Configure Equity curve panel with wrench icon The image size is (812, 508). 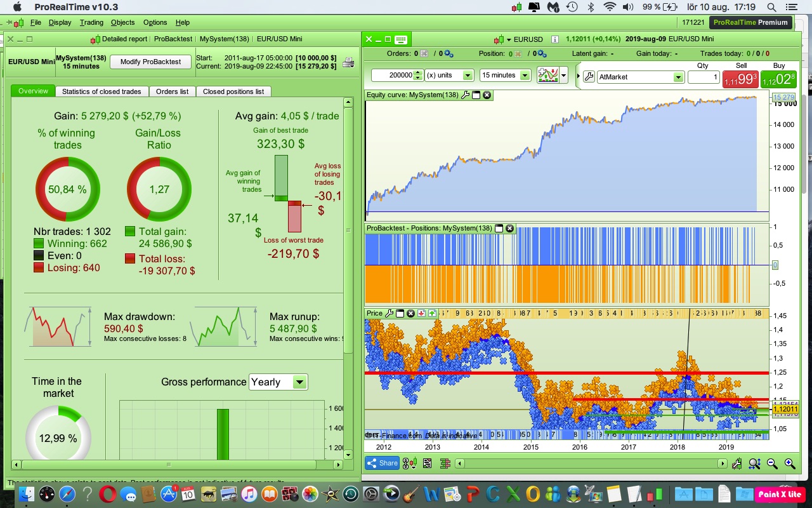click(x=466, y=95)
